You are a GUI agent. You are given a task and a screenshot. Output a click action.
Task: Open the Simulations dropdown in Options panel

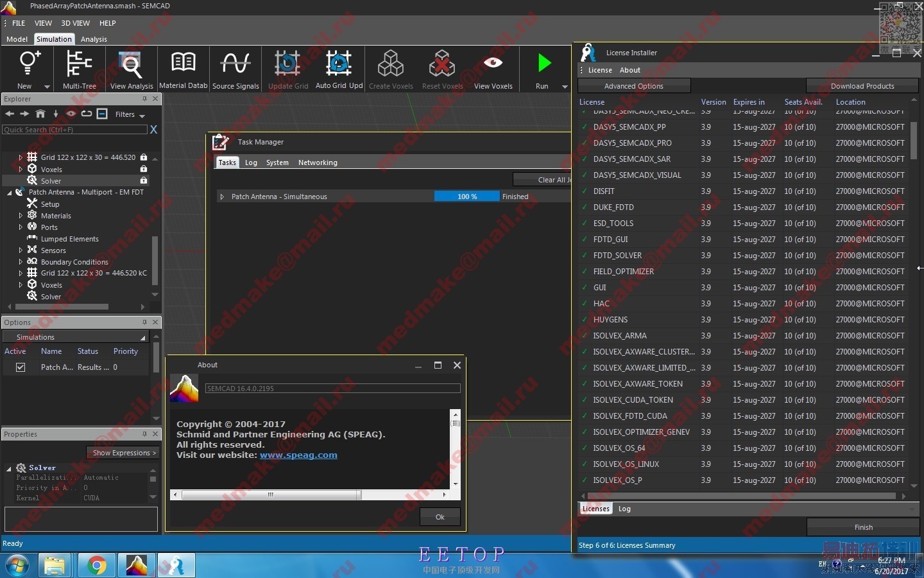point(76,337)
